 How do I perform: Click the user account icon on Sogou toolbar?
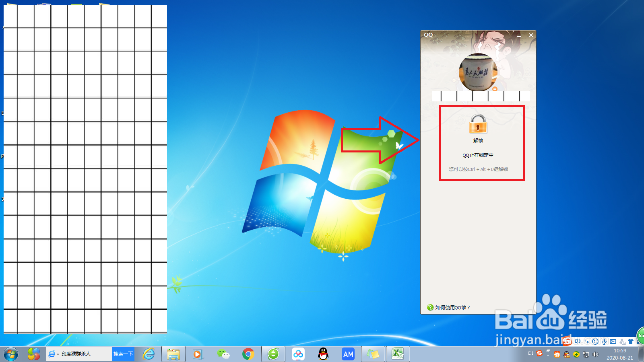(622, 341)
